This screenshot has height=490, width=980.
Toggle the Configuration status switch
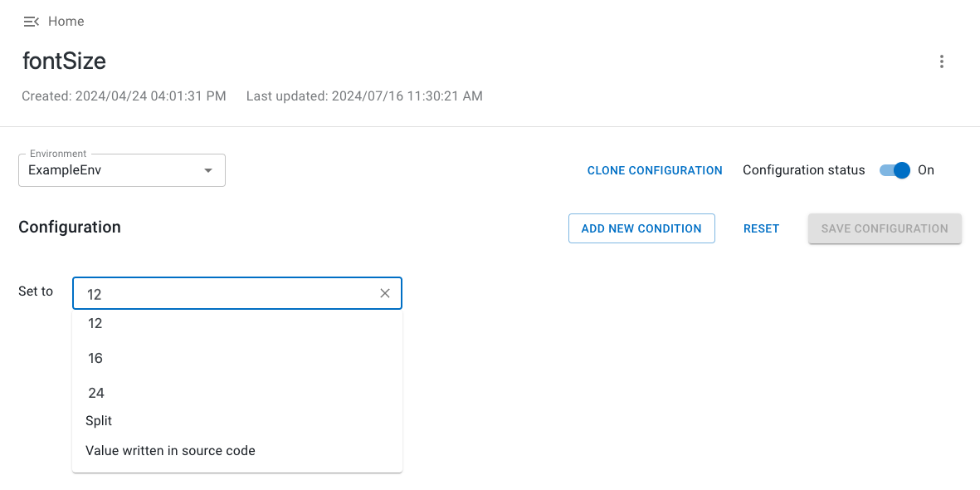[x=895, y=170]
